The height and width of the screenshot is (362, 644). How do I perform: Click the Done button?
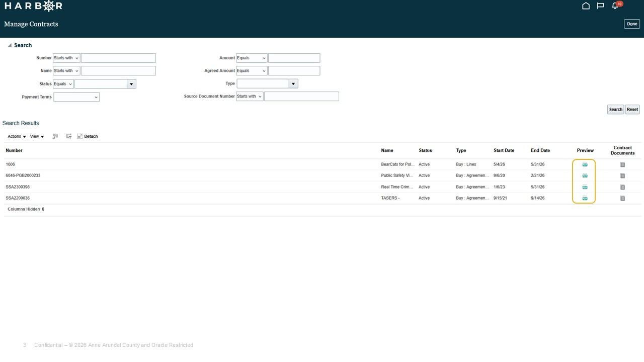[632, 24]
